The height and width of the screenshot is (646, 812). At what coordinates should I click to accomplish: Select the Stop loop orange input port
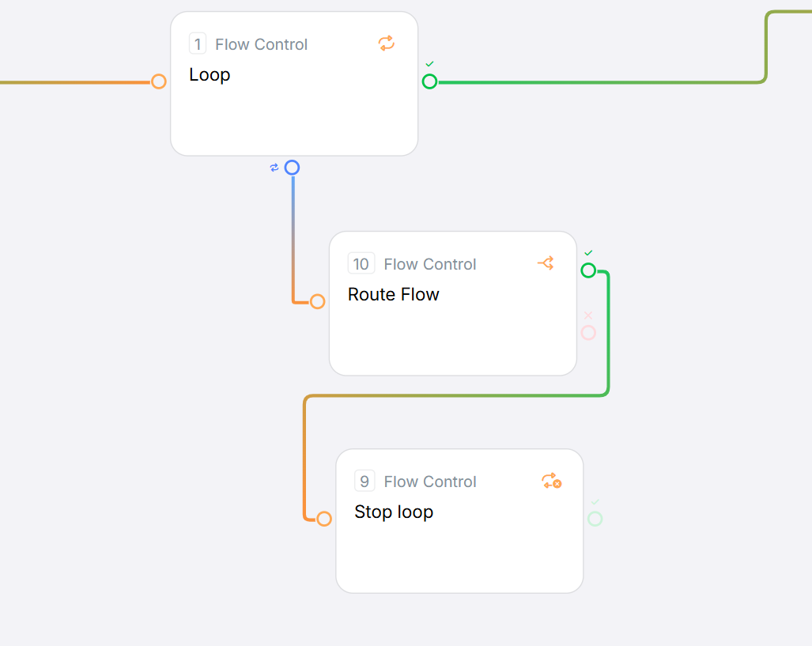coord(324,519)
